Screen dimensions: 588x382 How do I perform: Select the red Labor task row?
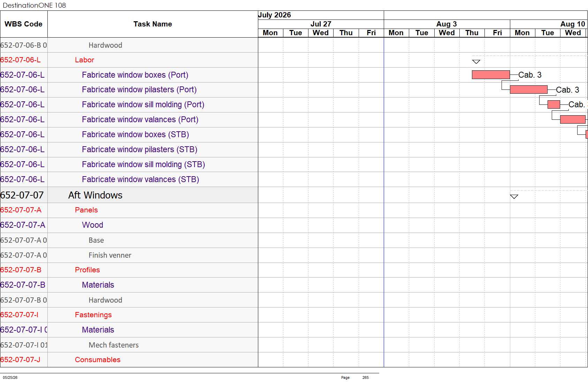[129, 60]
